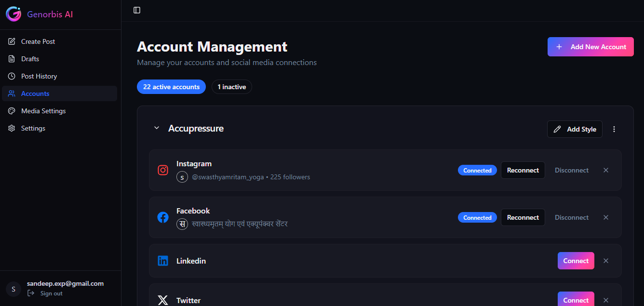Select the Accounts sidebar icon
The image size is (644, 306).
click(x=12, y=93)
